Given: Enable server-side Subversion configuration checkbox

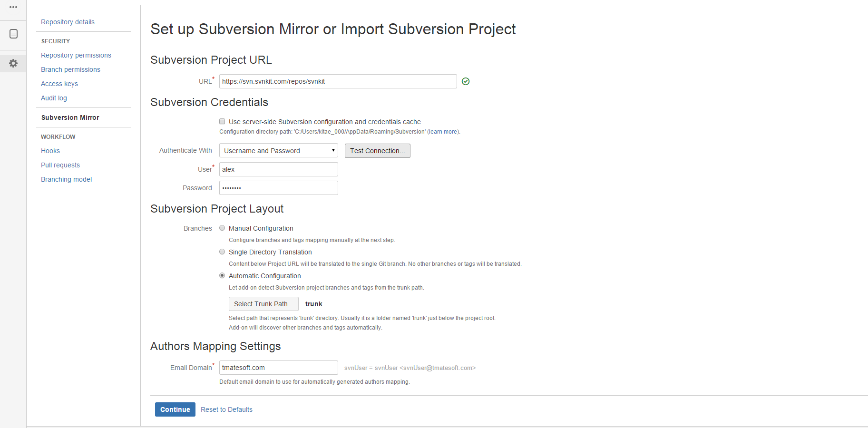Looking at the screenshot, I should [x=222, y=122].
